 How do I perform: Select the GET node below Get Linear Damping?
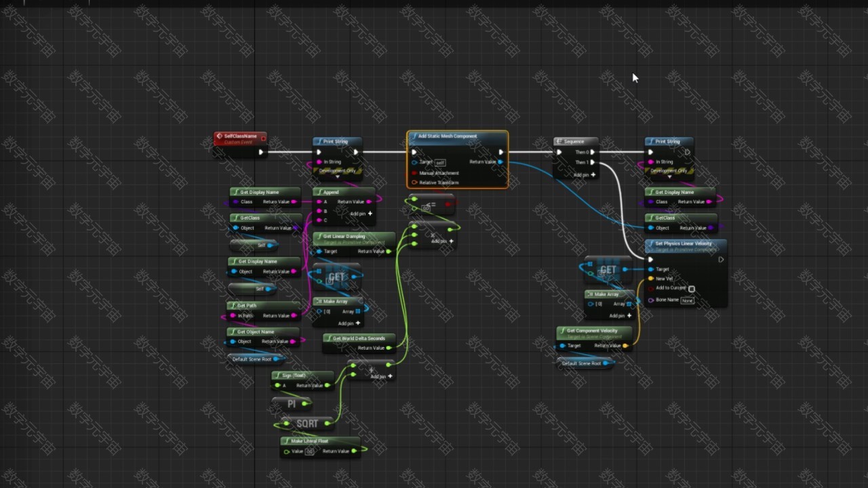336,277
